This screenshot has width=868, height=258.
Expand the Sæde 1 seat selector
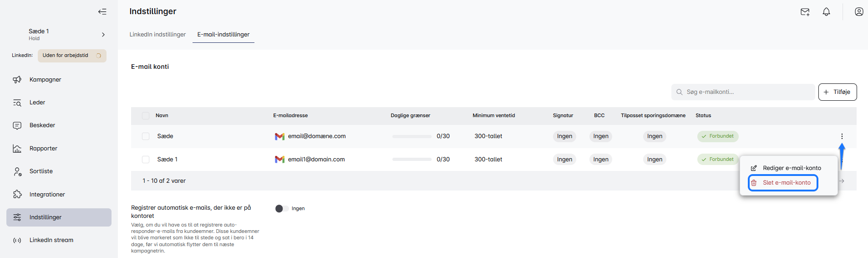click(103, 35)
